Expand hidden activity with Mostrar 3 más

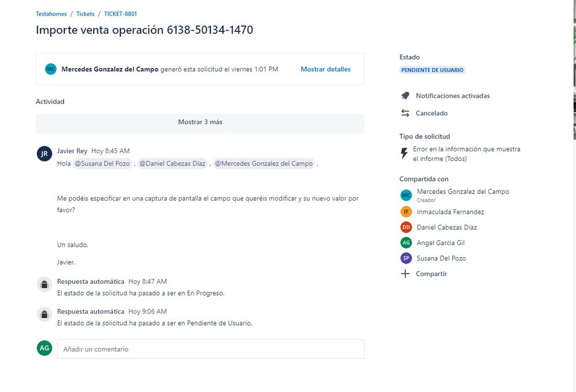click(x=200, y=122)
